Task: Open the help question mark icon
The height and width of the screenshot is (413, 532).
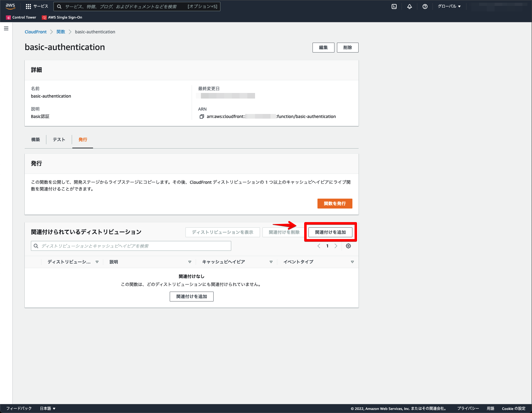Action: click(425, 6)
